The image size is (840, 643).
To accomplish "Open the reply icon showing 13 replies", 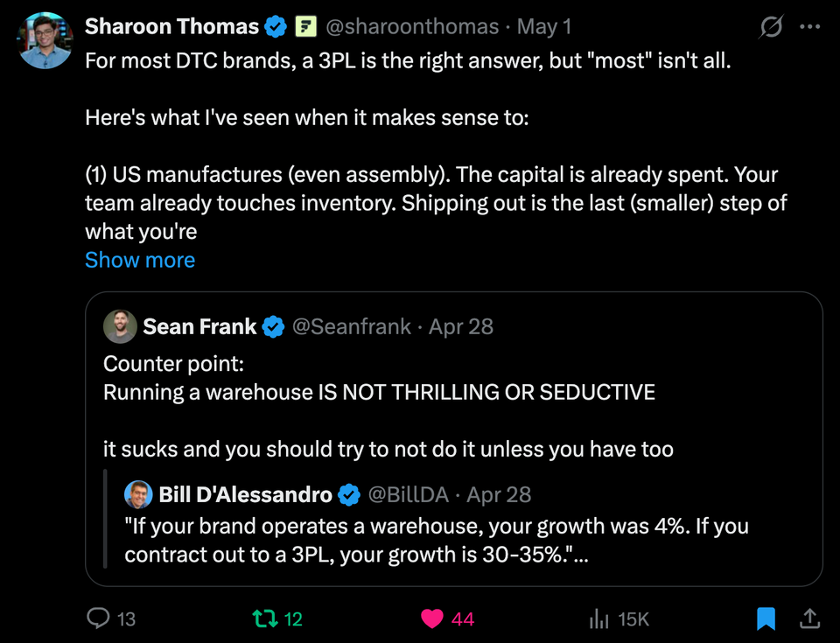I will click(x=98, y=619).
